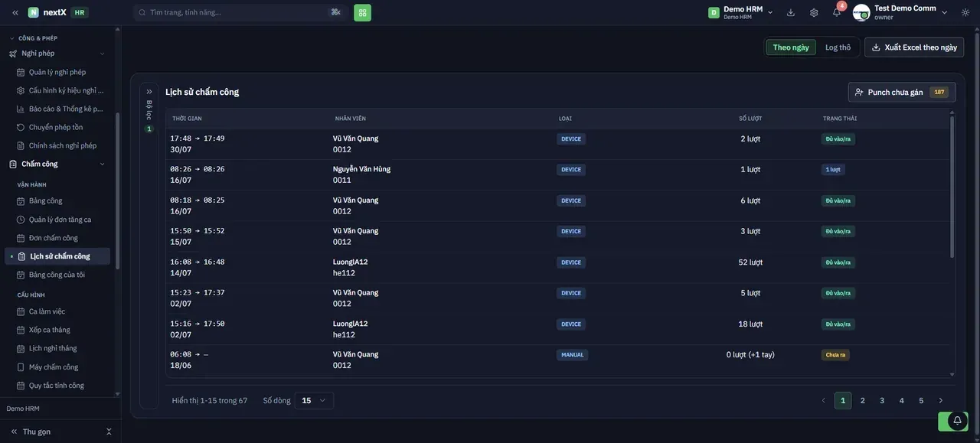Go to page 2 of results
Viewport: 980px width, 443px height.
863,400
